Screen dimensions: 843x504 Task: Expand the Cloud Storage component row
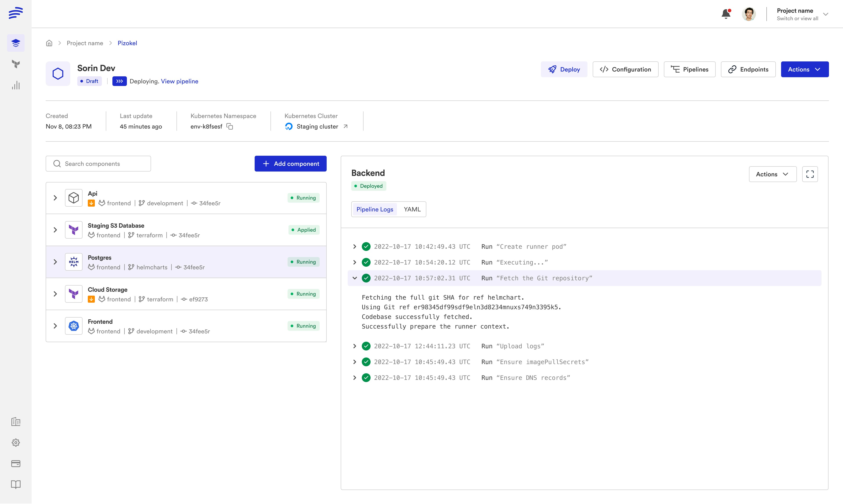55,294
